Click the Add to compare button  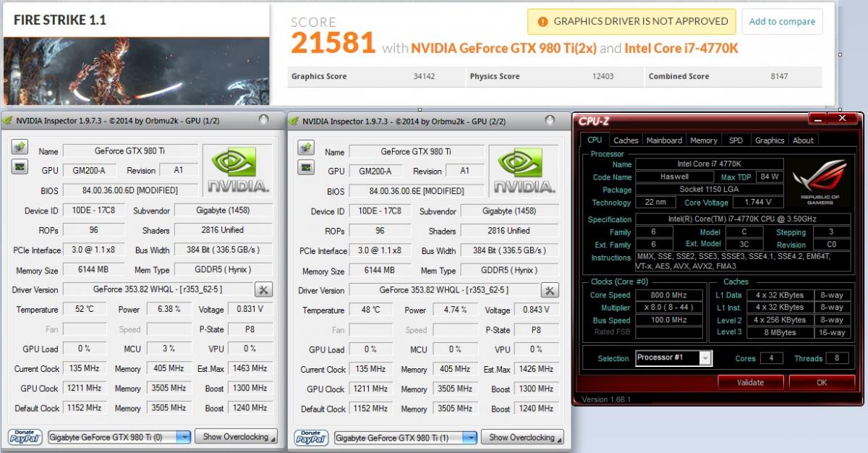(782, 22)
